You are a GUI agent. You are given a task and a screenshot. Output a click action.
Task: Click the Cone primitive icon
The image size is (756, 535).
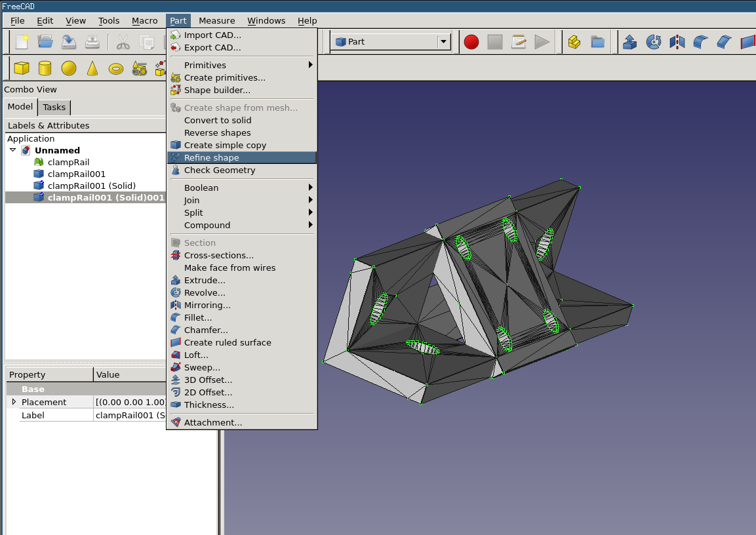92,68
